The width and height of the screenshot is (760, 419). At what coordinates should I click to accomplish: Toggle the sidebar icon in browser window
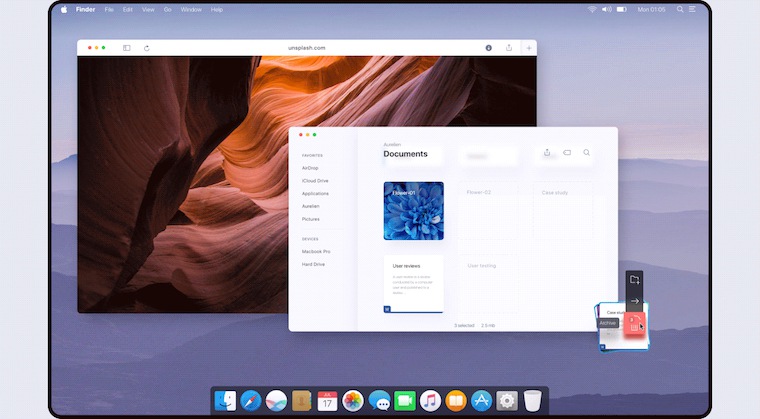127,48
